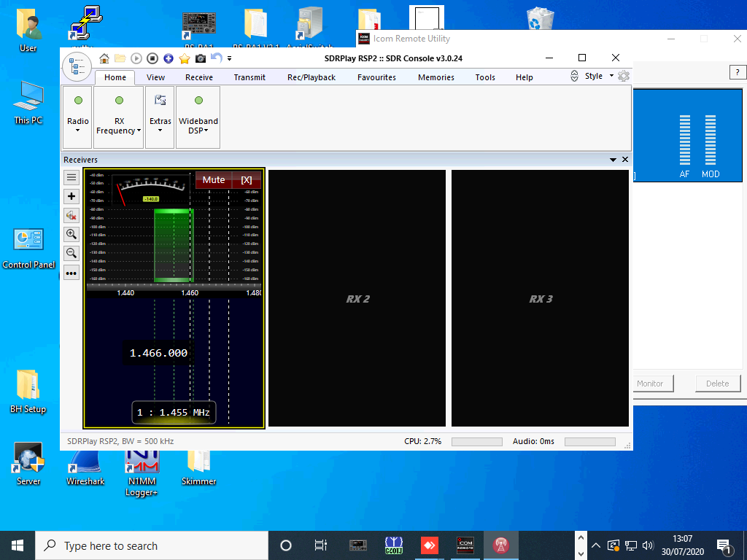The image size is (747, 560).
Task: Click the yellow star favourites icon
Action: 185,58
